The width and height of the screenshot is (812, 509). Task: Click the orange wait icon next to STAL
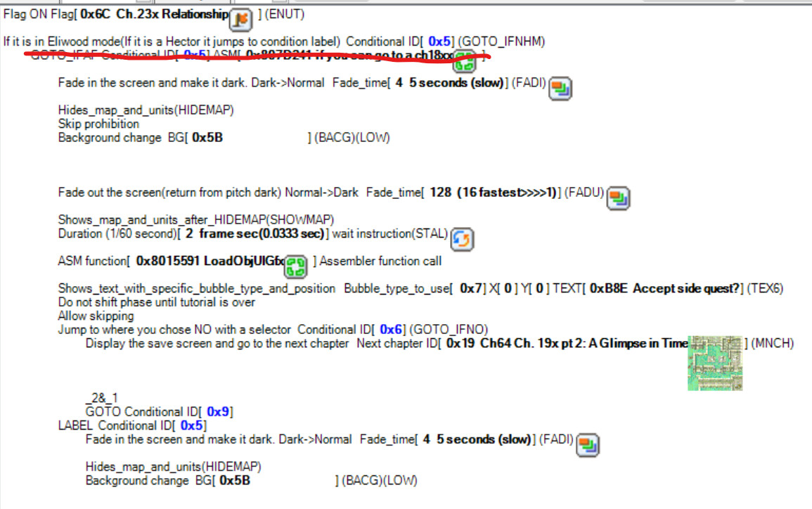click(x=461, y=238)
